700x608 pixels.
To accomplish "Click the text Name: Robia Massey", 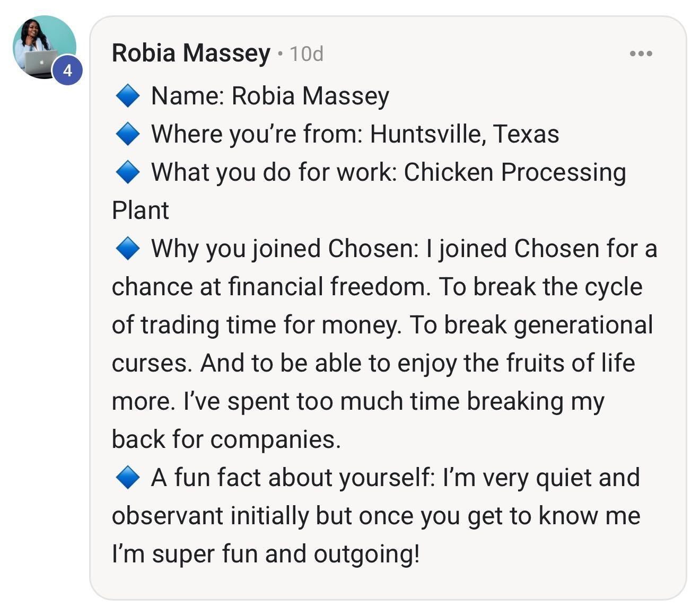I will tap(270, 96).
